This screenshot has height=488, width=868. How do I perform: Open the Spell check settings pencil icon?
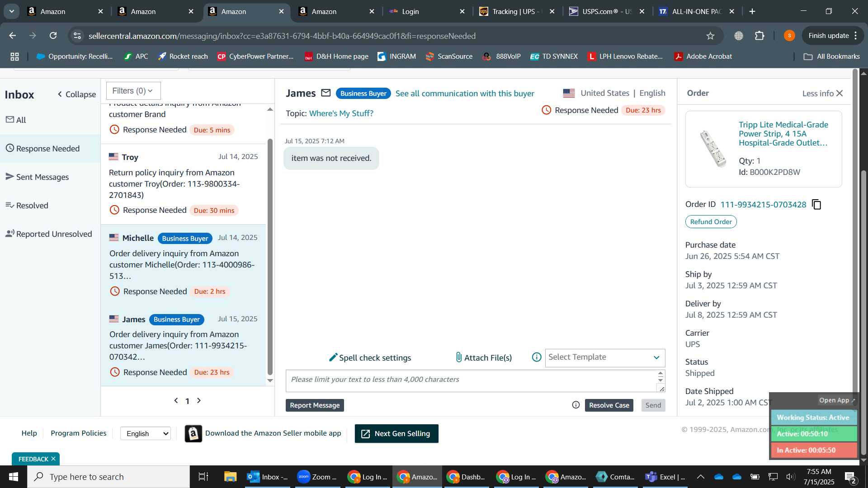pos(333,357)
